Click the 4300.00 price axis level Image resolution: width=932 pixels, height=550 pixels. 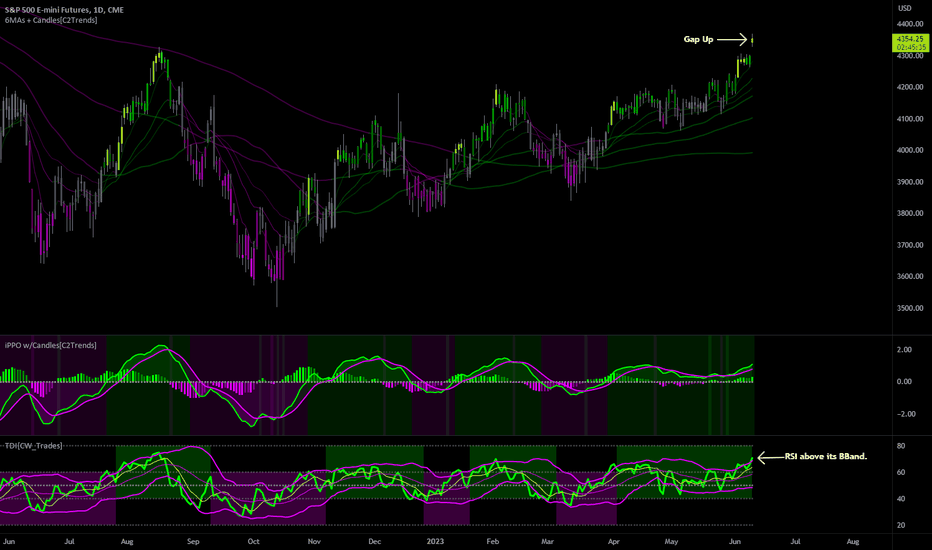click(910, 56)
